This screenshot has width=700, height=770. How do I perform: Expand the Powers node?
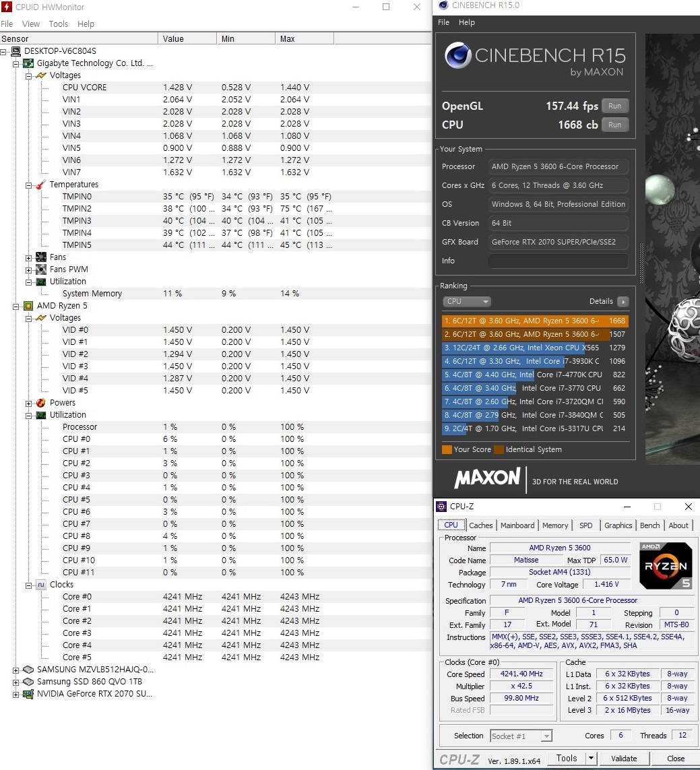28,404
